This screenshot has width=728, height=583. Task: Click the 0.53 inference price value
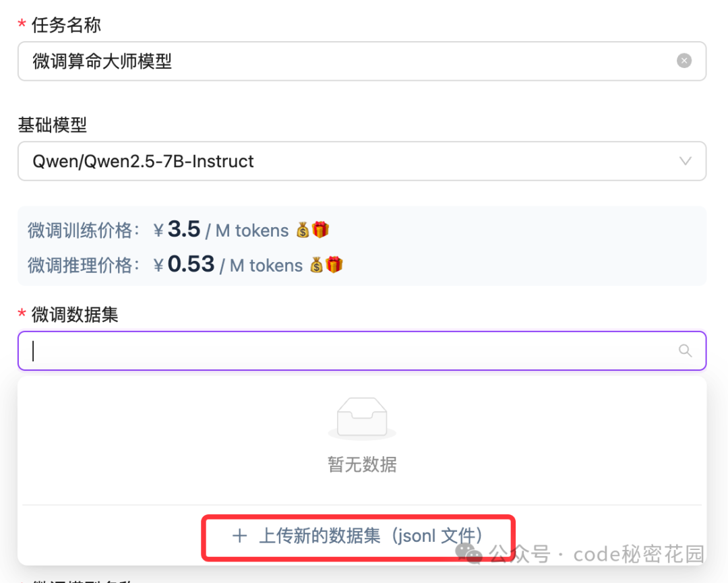(x=191, y=264)
